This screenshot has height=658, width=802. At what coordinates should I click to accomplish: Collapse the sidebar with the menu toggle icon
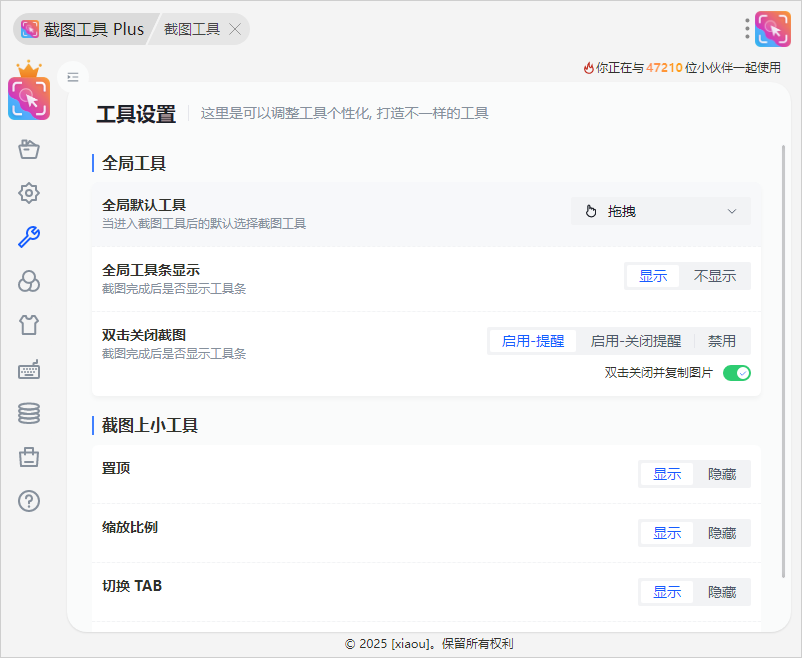click(73, 77)
